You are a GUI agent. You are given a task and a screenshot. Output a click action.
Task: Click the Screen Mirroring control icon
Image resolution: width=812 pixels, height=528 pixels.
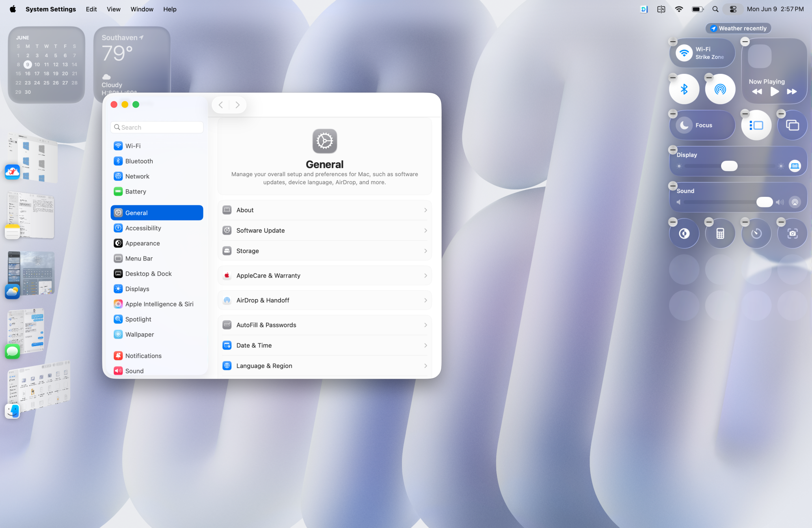(792, 125)
